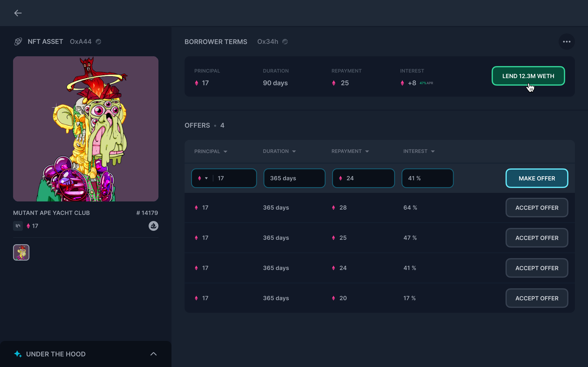Sort offers by Duration column
Viewport: 588px width, 367px height.
pos(279,151)
